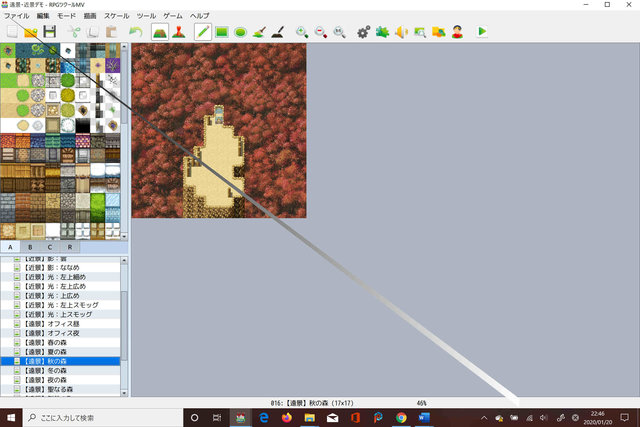Select map 【遠景】夏の森
The width and height of the screenshot is (640, 427).
(x=60, y=352)
